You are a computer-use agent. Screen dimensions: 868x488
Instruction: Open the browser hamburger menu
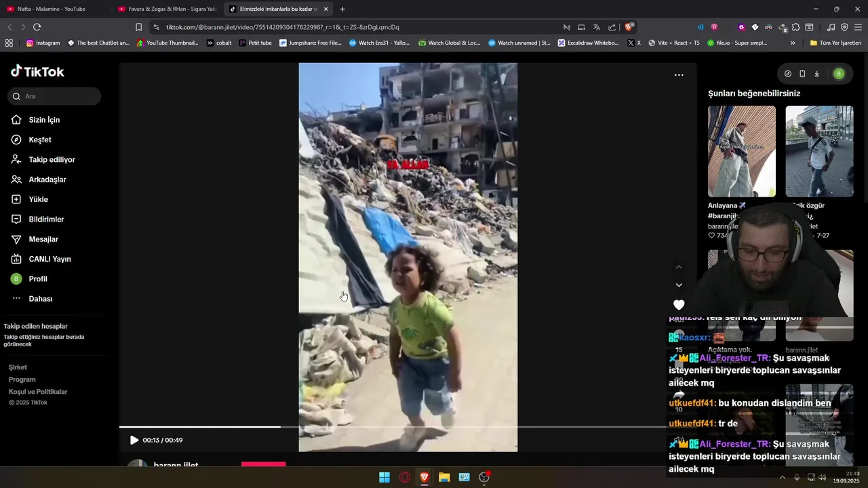pos(858,27)
